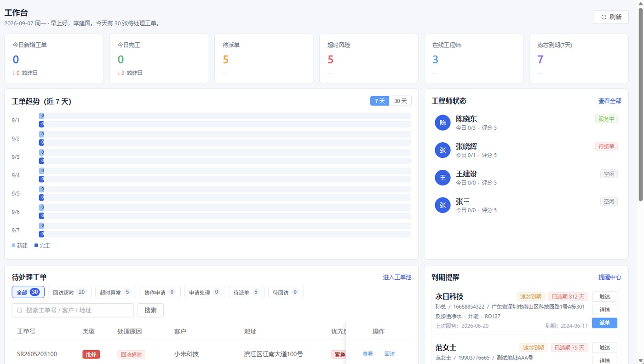This screenshot has width=644, height=364.
Task: Click 触达 on the 范女士 reminder
Action: click(604, 347)
